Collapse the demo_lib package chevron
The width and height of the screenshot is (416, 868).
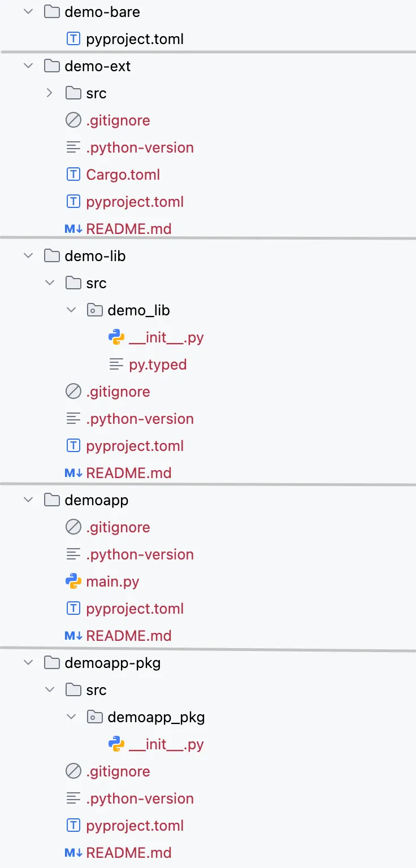(x=71, y=310)
